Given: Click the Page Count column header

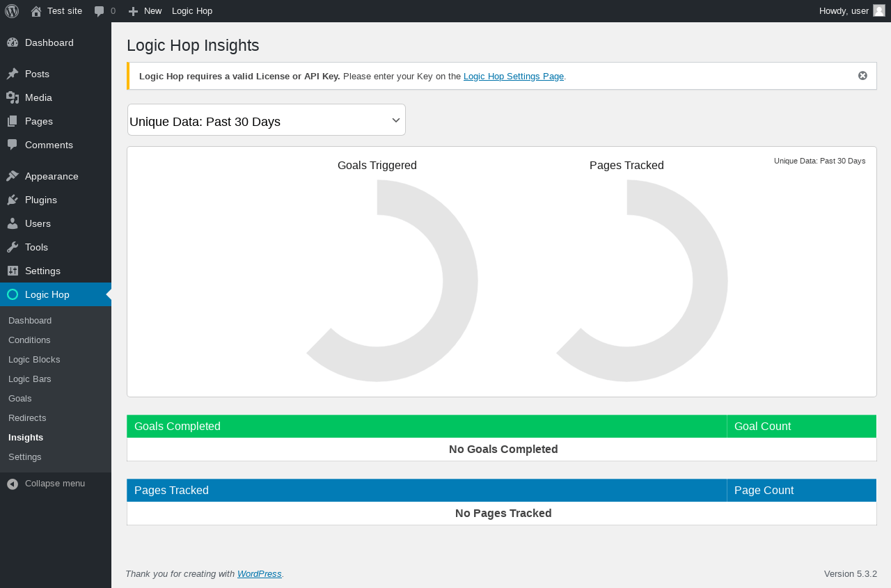Looking at the screenshot, I should coord(802,491).
